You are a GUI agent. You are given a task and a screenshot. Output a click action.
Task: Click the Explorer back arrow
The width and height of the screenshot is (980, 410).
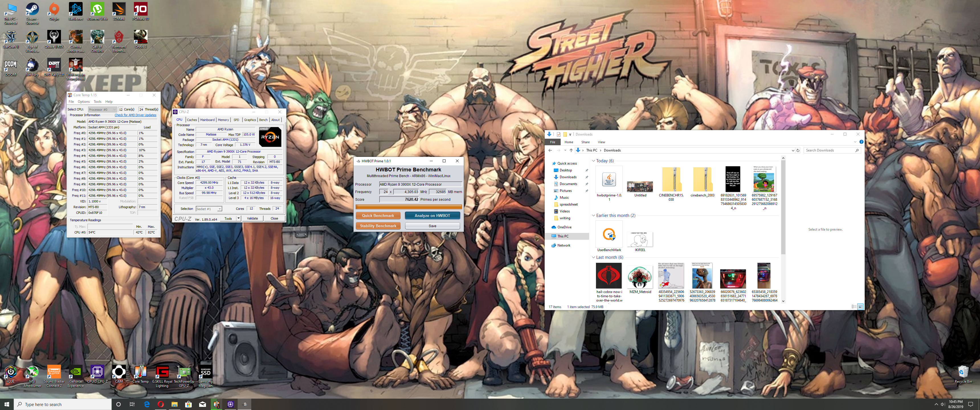(550, 150)
